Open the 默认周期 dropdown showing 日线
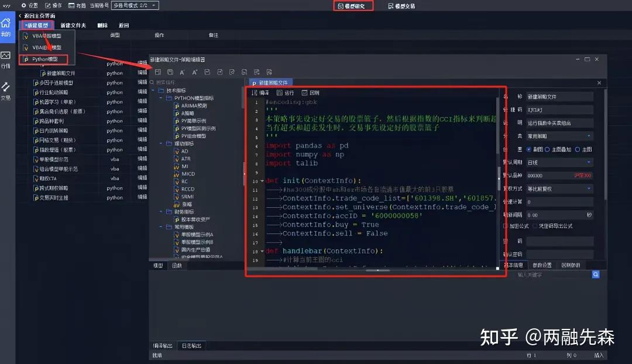The height and width of the screenshot is (364, 632). point(558,162)
